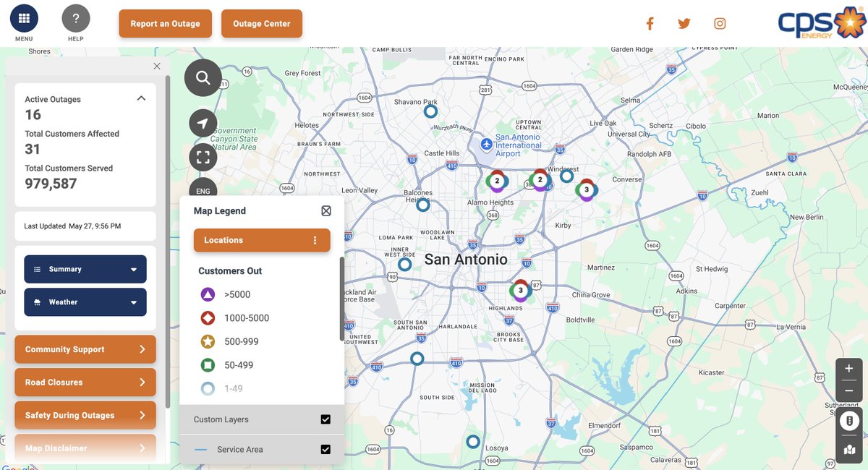The width and height of the screenshot is (868, 470).
Task: Click the outage cluster of 3 near Highlands
Action: [521, 291]
